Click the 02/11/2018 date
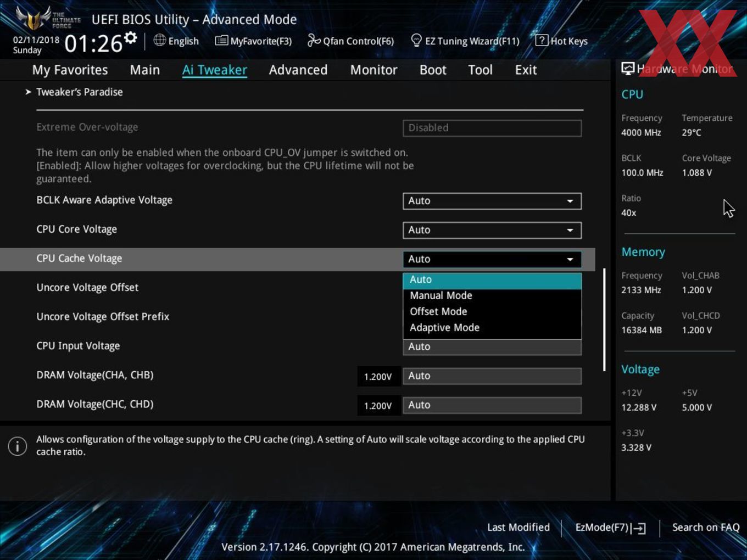Image resolution: width=747 pixels, height=560 pixels. point(36,40)
